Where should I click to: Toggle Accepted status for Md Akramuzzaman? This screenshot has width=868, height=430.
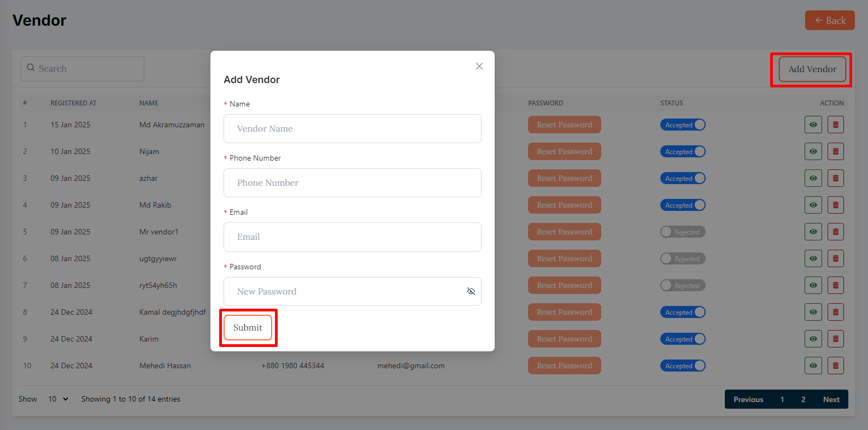(x=683, y=125)
